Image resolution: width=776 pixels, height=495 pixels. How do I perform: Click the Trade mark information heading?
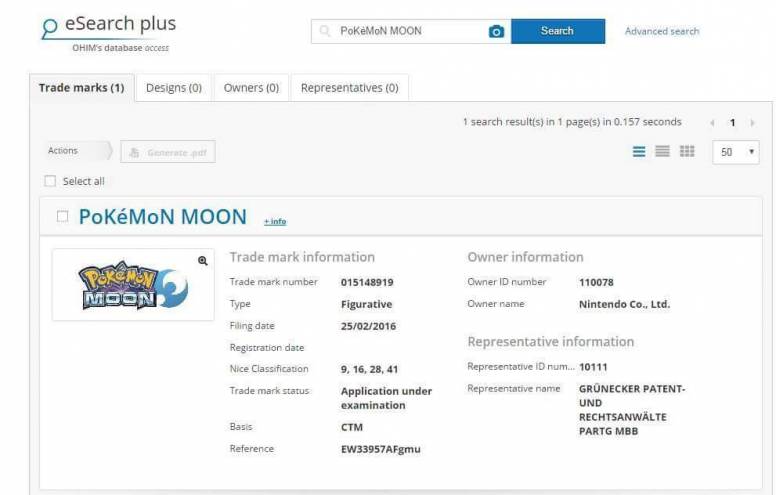302,257
